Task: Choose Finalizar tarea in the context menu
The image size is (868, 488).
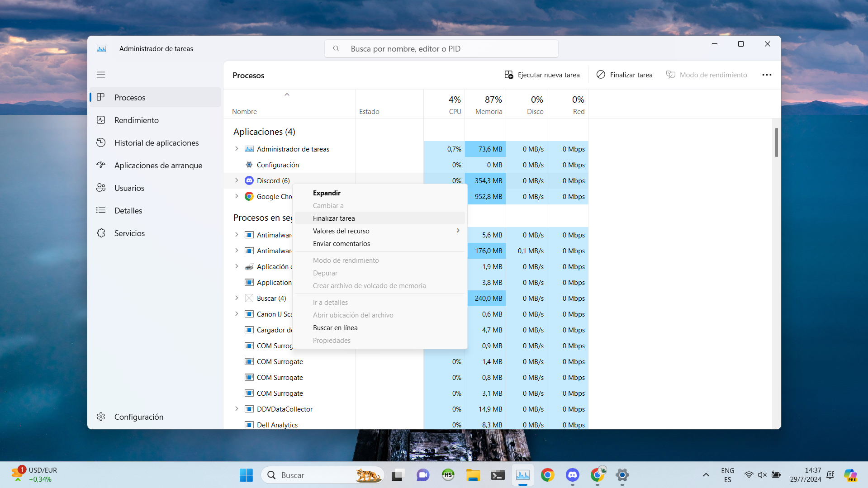Action: point(380,218)
